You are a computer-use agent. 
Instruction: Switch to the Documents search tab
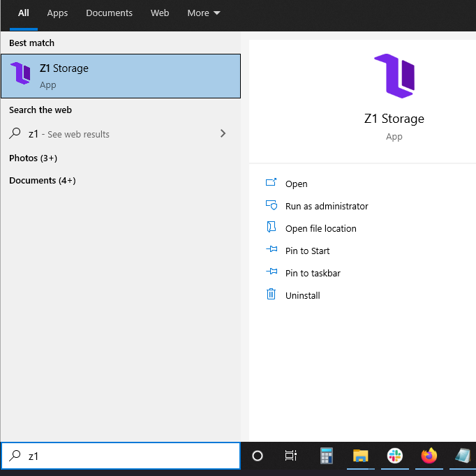pos(109,13)
